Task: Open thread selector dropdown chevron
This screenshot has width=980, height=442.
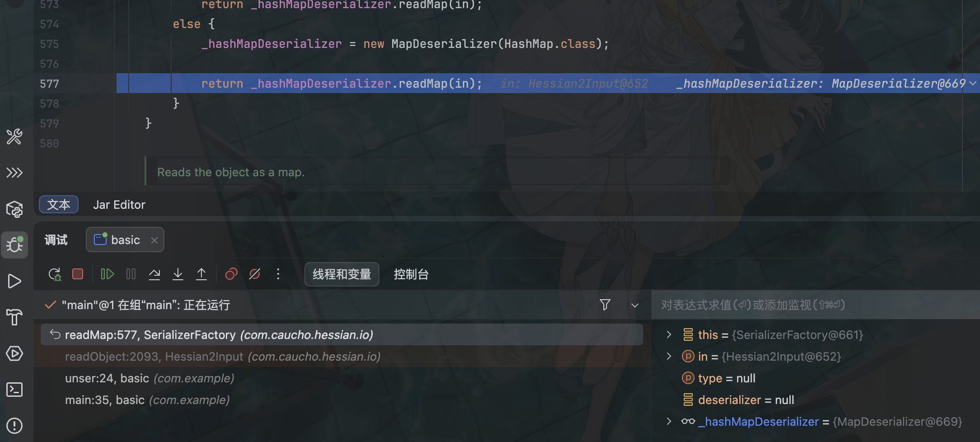Action: click(x=635, y=306)
